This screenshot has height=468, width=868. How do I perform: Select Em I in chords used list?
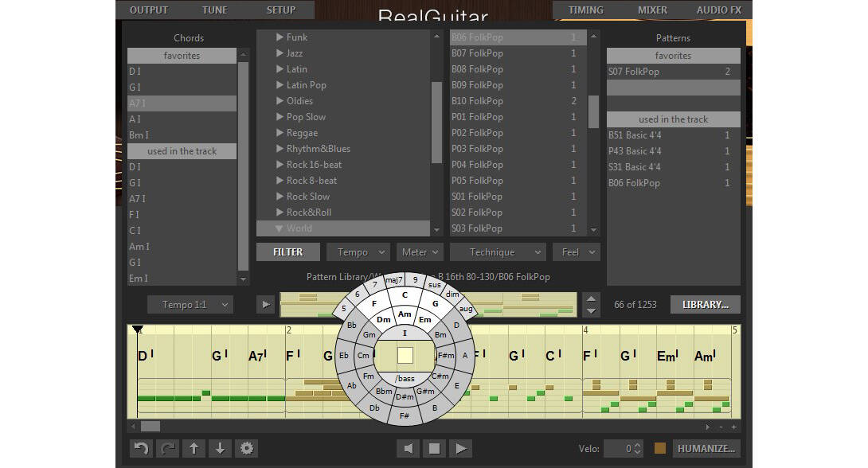[x=182, y=279]
